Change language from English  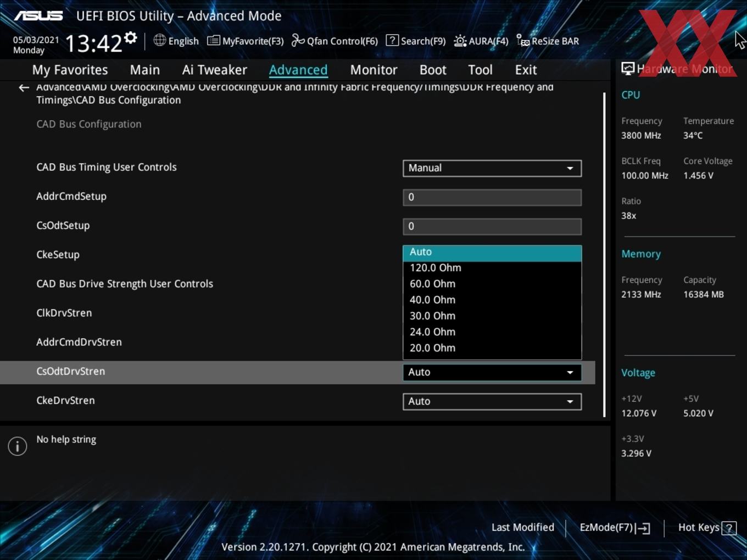[x=176, y=41]
